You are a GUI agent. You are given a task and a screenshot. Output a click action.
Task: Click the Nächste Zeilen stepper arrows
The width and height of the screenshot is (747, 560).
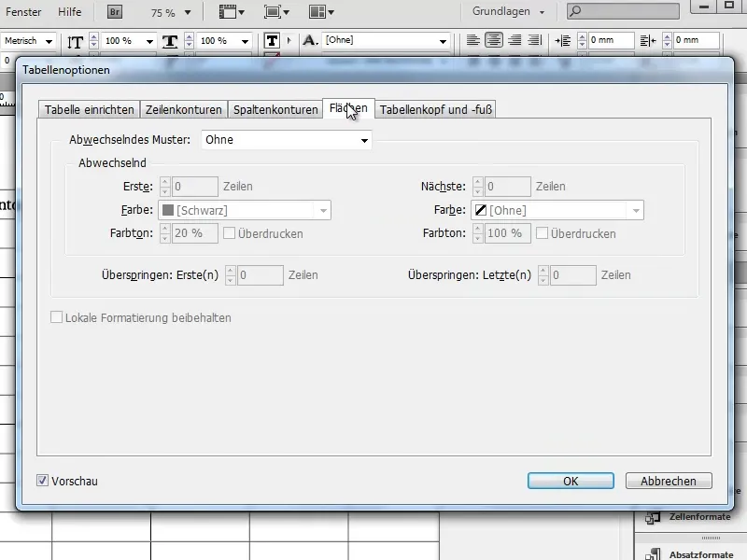(478, 186)
